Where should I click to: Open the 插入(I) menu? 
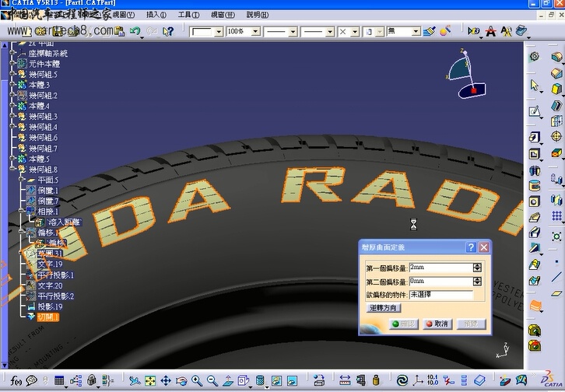click(156, 15)
